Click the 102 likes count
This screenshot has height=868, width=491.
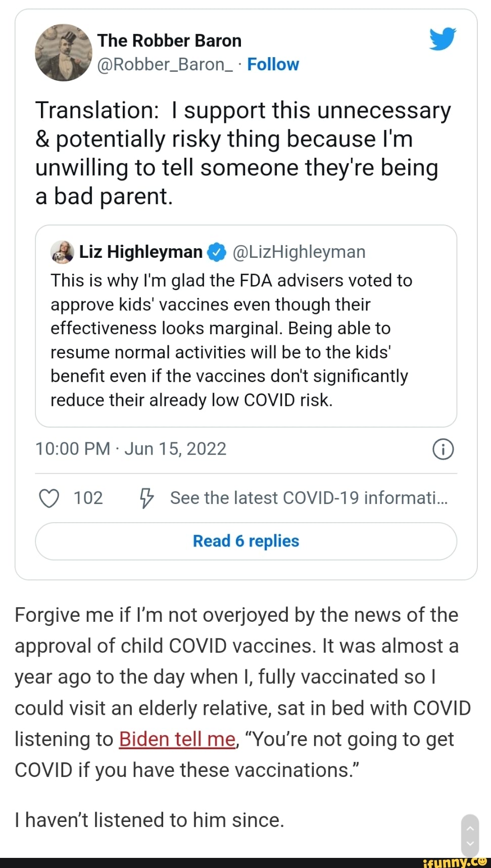(88, 498)
